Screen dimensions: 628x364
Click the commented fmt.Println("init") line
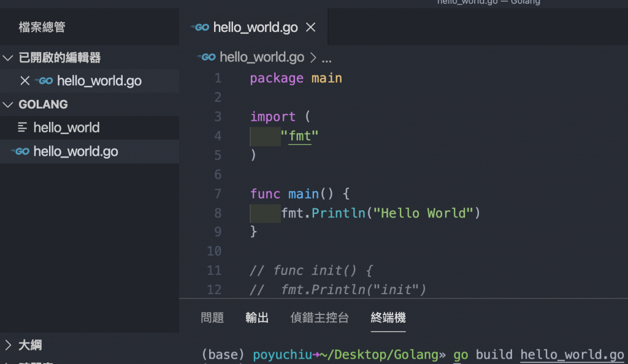338,290
